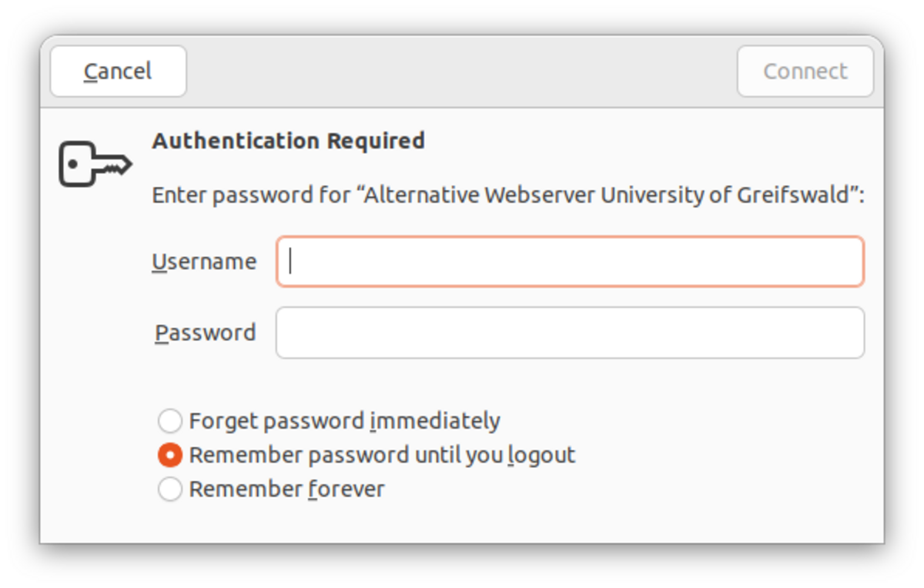
Task: Choose the Remember password until you logout radio
Action: tap(170, 455)
